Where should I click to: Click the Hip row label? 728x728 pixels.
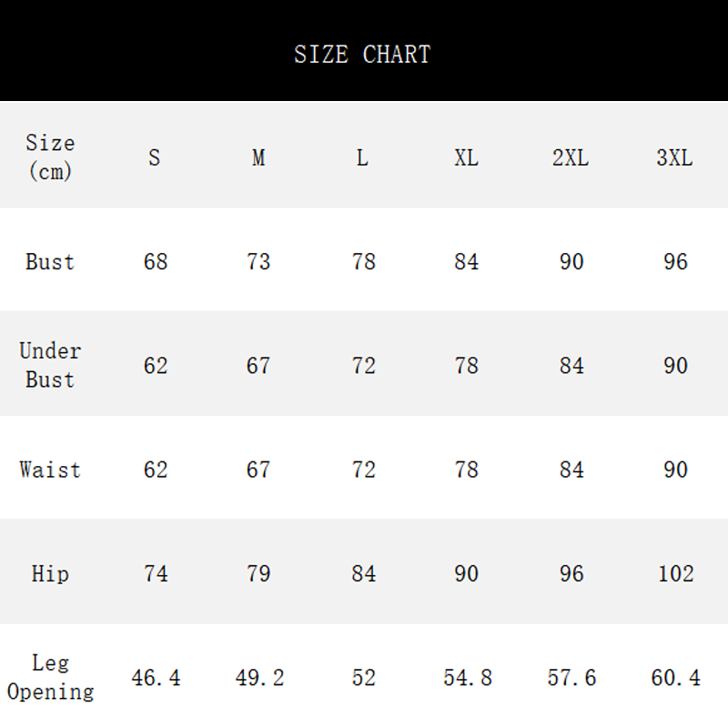coord(50,573)
